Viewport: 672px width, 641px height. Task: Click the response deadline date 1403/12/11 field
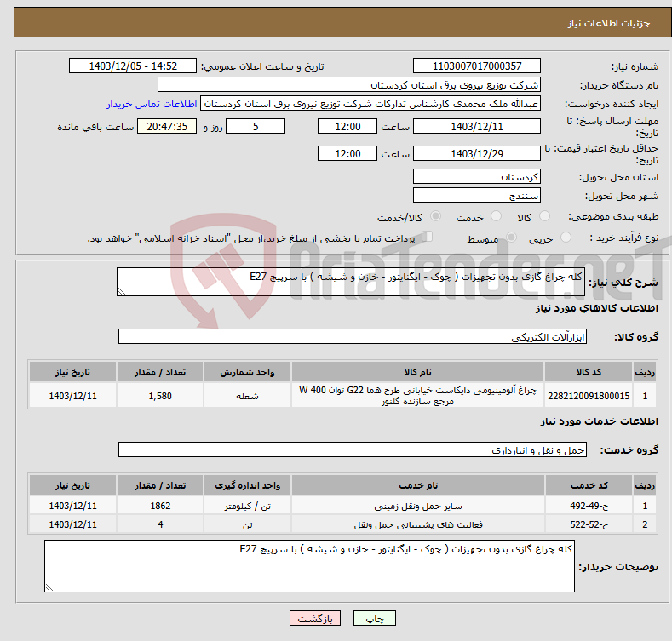477,126
